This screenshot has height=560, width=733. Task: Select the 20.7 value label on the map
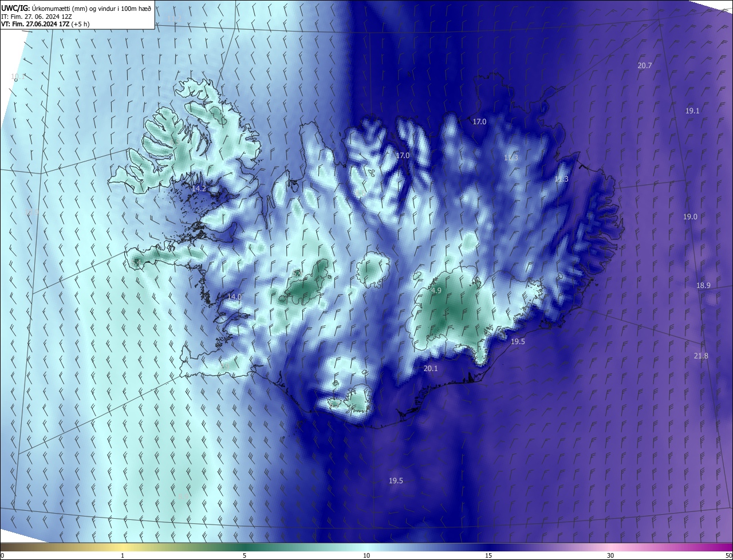point(645,66)
